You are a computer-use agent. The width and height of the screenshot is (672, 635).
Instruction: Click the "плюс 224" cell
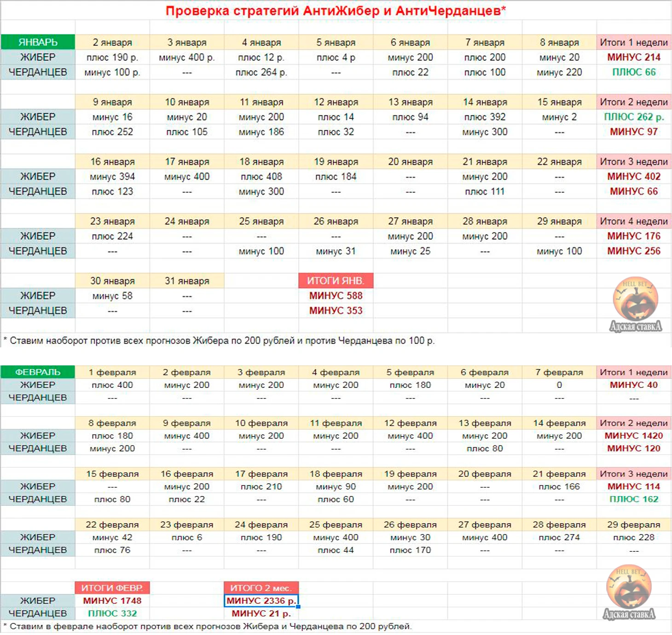[x=112, y=236]
